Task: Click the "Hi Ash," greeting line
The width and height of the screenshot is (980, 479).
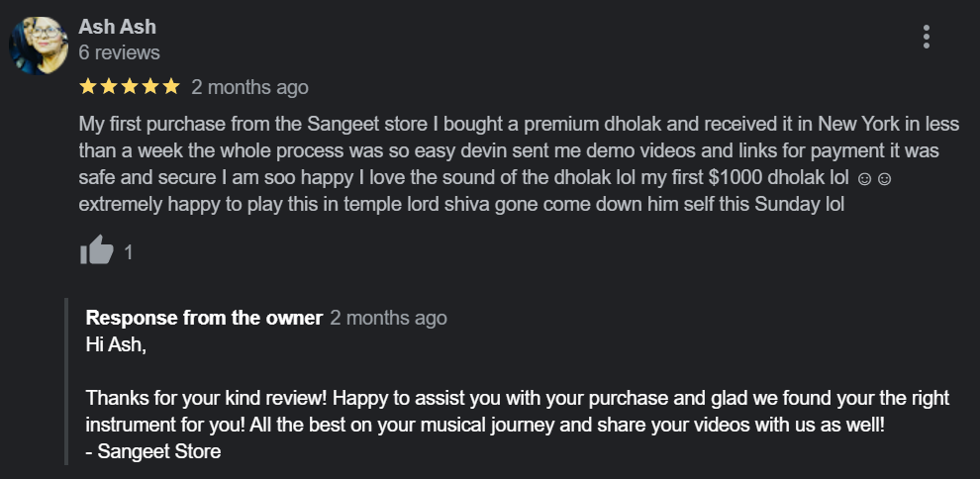Action: coord(115,344)
